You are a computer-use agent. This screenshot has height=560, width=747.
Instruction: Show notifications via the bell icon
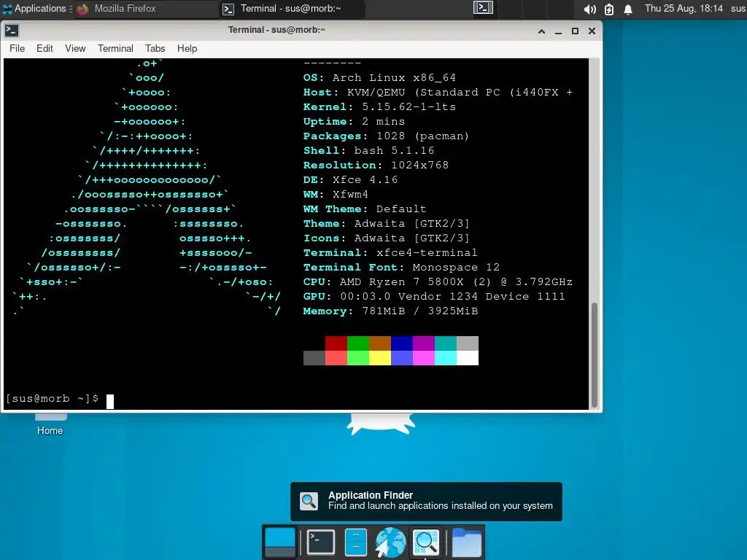[628, 9]
